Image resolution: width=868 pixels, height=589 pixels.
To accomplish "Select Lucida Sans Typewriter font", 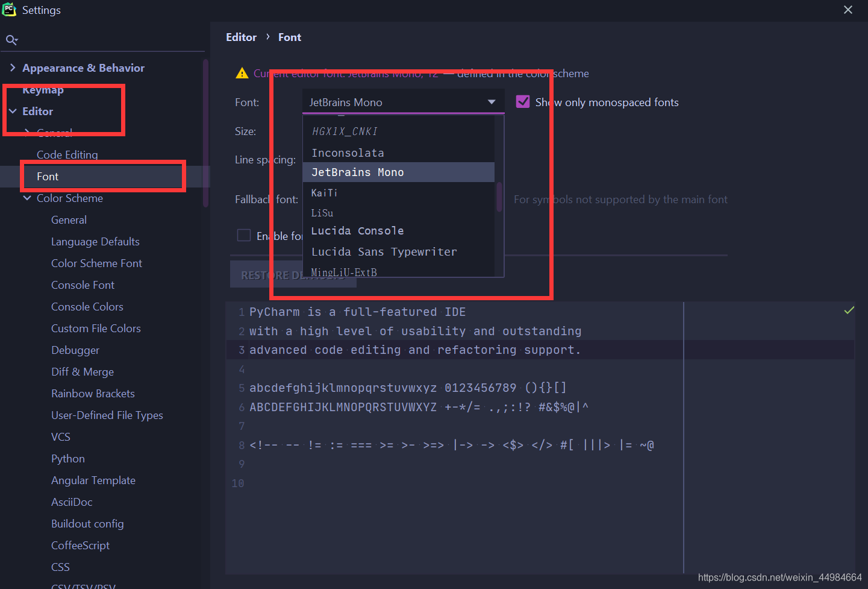I will [x=398, y=251].
